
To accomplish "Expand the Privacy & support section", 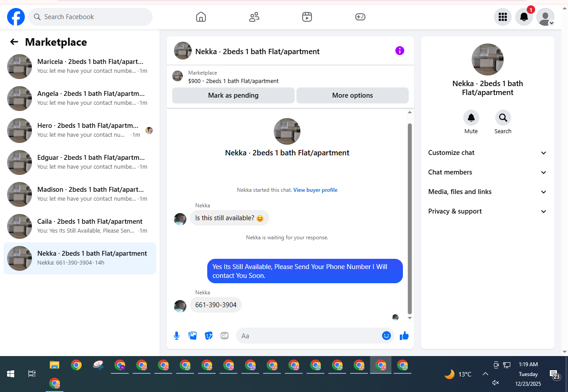I will (488, 211).
